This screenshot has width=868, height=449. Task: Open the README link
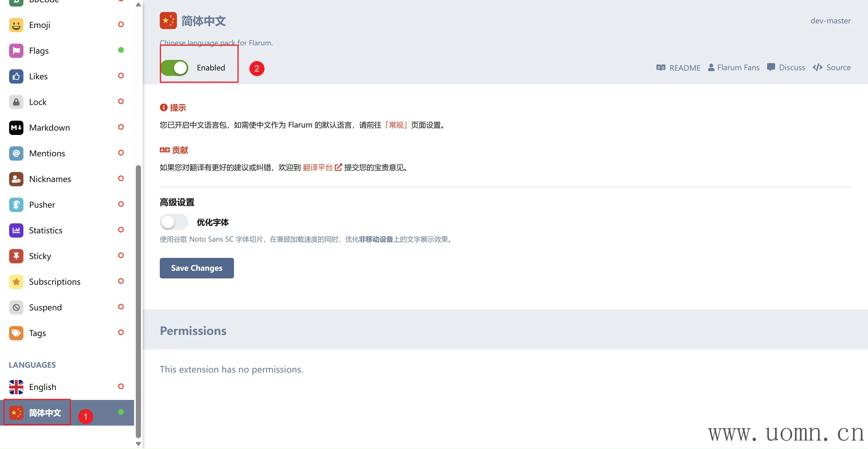point(678,68)
